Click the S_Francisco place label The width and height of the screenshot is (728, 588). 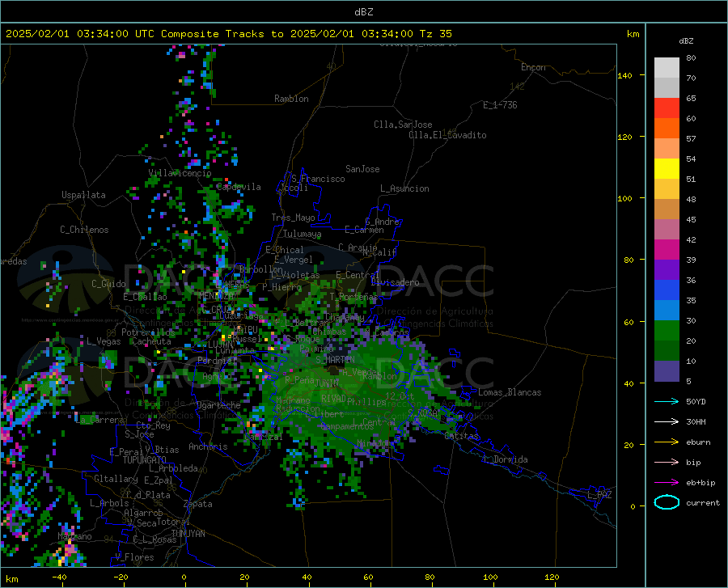pos(318,179)
